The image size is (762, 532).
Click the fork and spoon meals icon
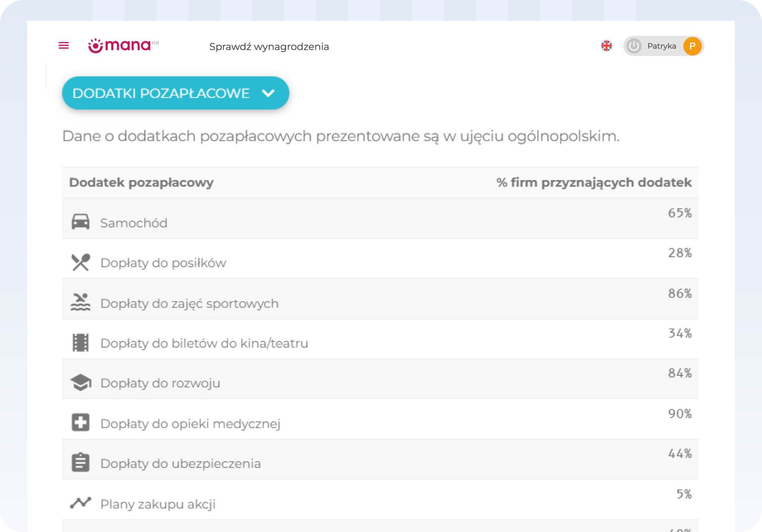pyautogui.click(x=80, y=262)
